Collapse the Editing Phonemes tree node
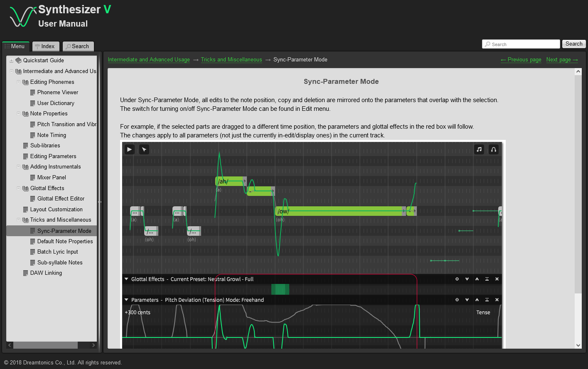Image resolution: width=588 pixels, height=369 pixels. click(x=18, y=82)
